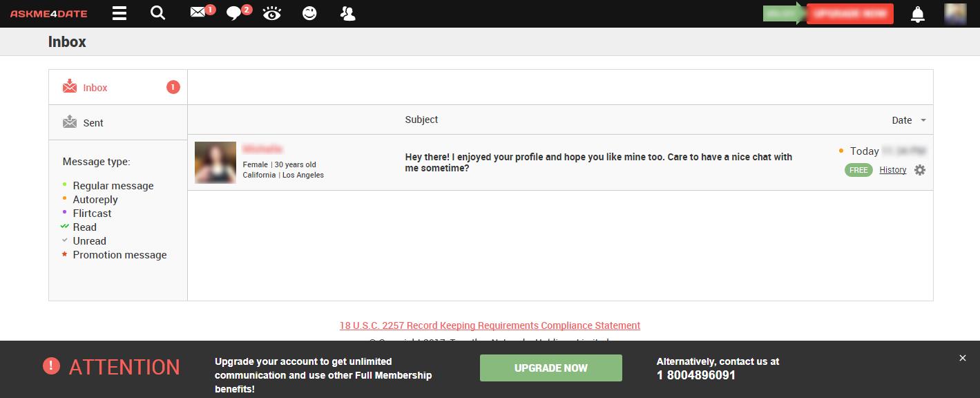Viewport: 980px width, 398px height.
Task: Open the message starting 'Hey there!'
Action: [598, 162]
